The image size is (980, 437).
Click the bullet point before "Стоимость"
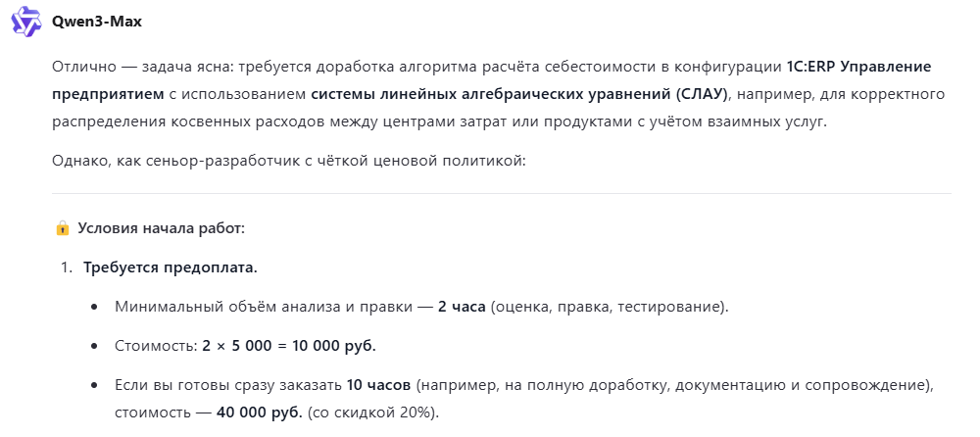point(94,347)
